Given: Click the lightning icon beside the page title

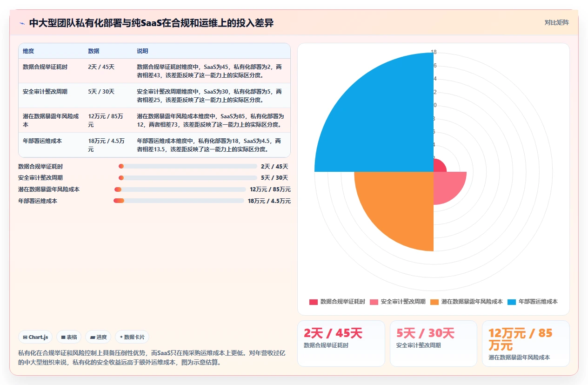Looking at the screenshot, I should (22, 23).
